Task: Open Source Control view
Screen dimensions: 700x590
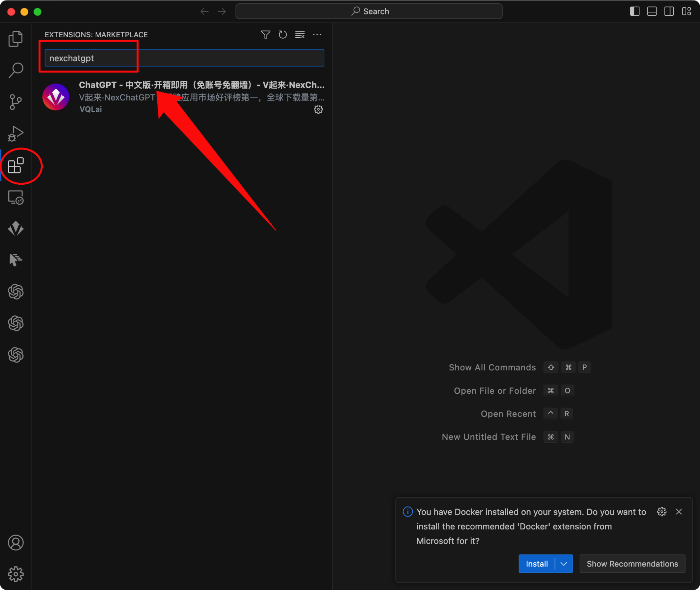Action: 15,102
